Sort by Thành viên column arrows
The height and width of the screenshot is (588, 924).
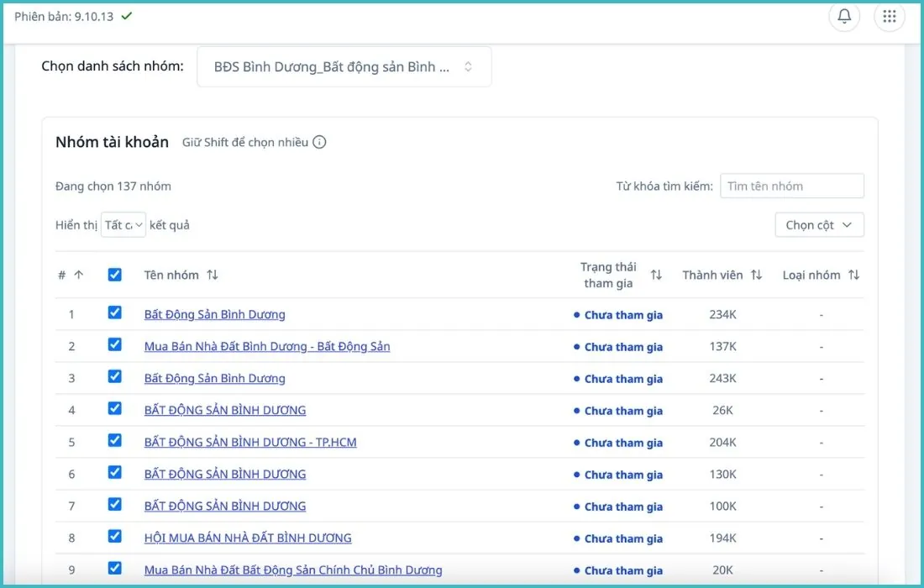(756, 275)
